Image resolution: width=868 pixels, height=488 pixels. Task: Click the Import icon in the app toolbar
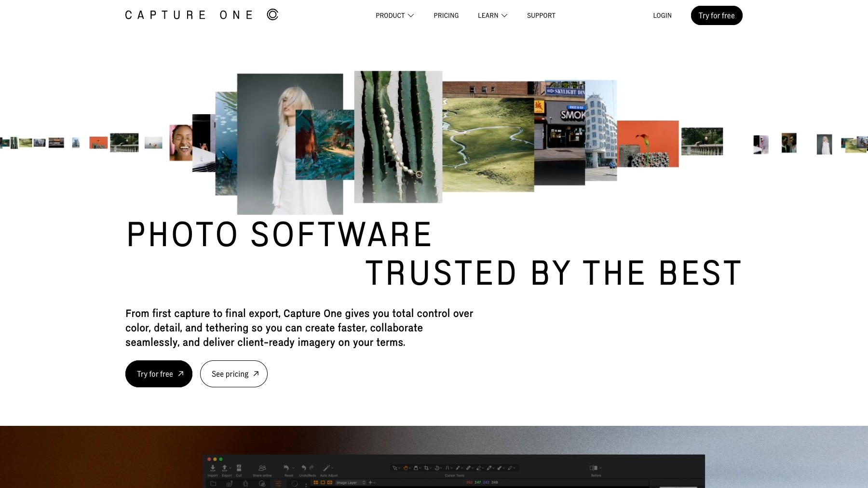(x=213, y=468)
